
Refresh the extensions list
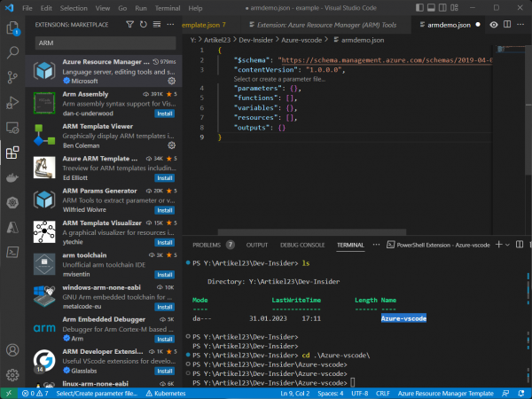(x=144, y=25)
